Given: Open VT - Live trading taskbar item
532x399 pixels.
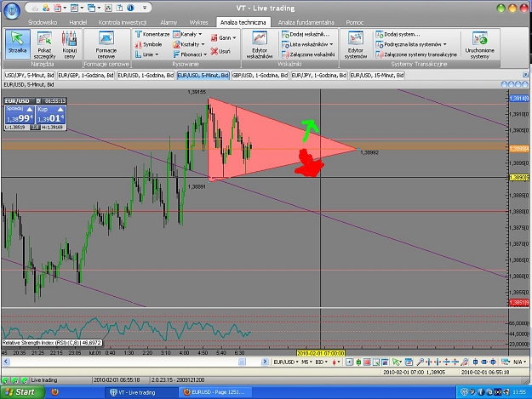Looking at the screenshot, I should [x=141, y=392].
